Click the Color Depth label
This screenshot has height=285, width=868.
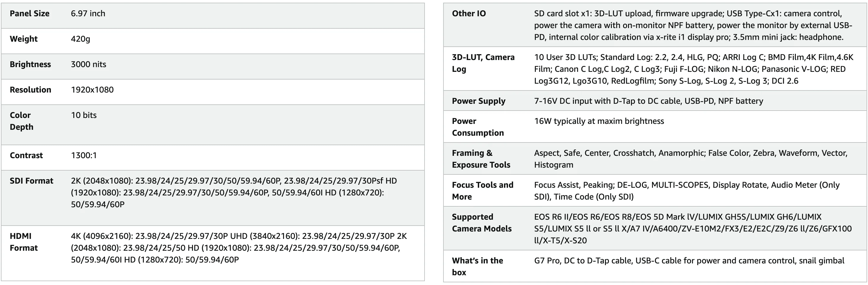pos(22,121)
